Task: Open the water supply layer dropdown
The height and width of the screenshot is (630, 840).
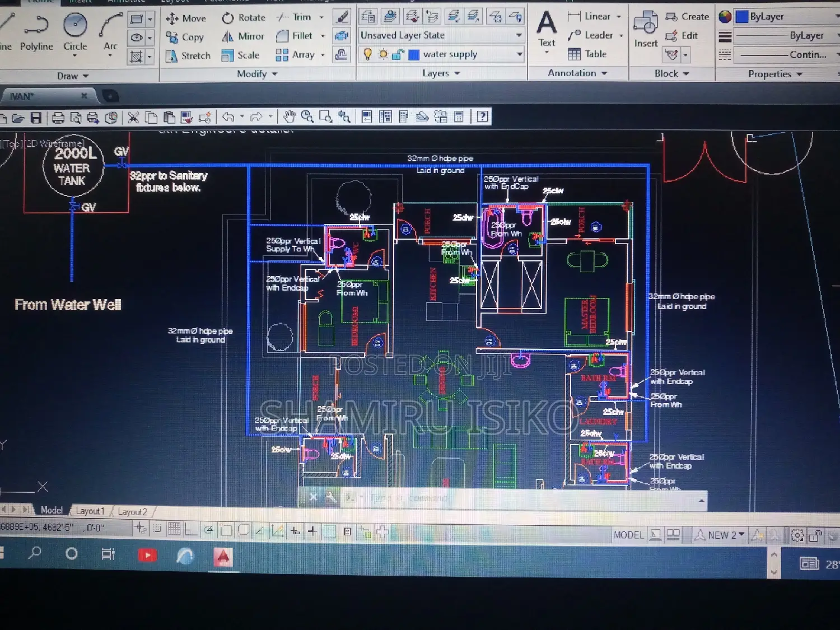Action: pyautogui.click(x=519, y=54)
